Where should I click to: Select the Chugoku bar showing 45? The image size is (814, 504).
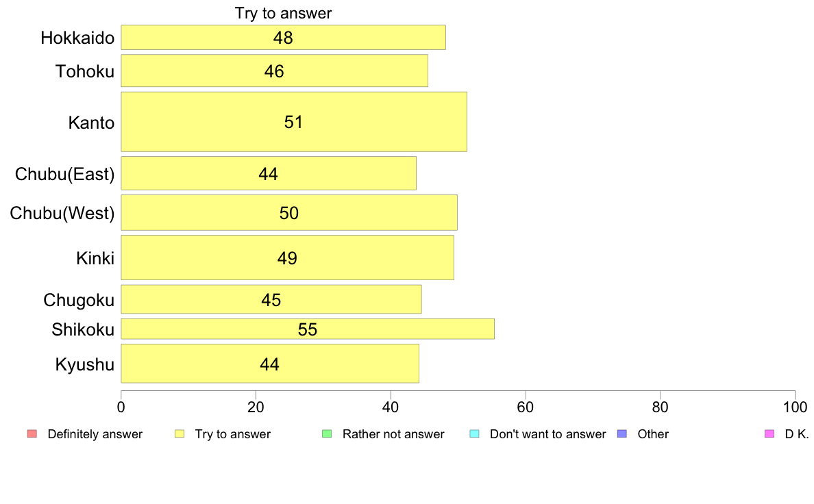coord(271,299)
